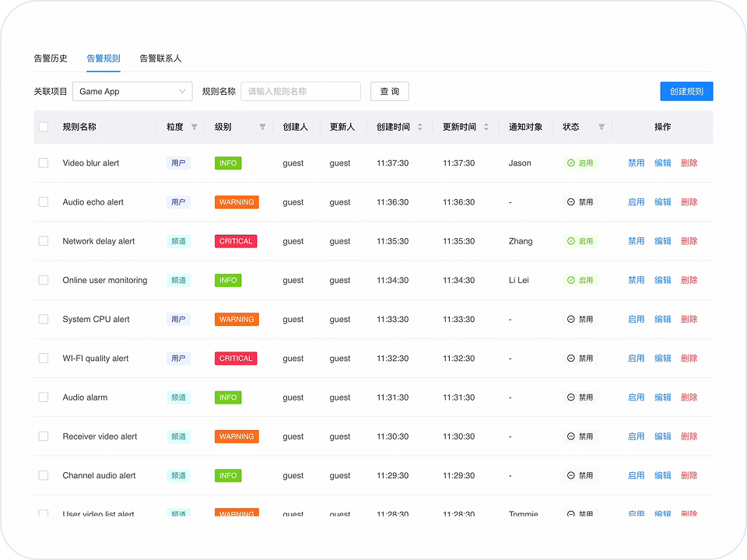The height and width of the screenshot is (560, 747).
Task: Delete the System CPU alert rule
Action: tap(689, 319)
